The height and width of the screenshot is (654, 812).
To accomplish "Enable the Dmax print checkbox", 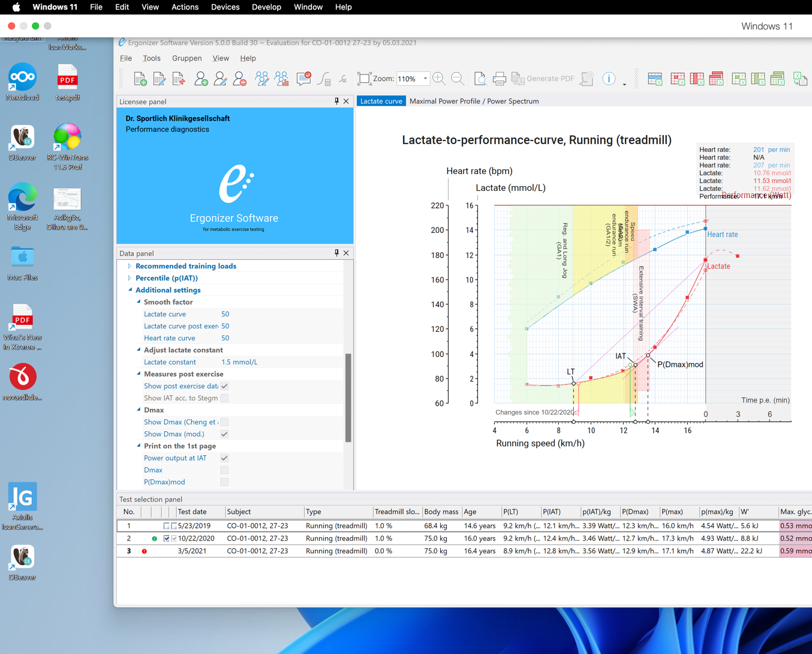I will pos(224,470).
